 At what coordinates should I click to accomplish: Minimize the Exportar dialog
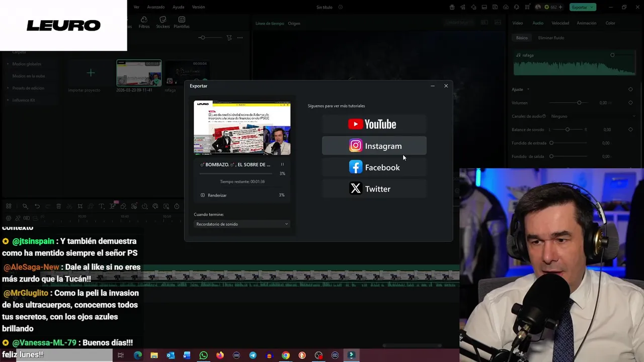[433, 86]
